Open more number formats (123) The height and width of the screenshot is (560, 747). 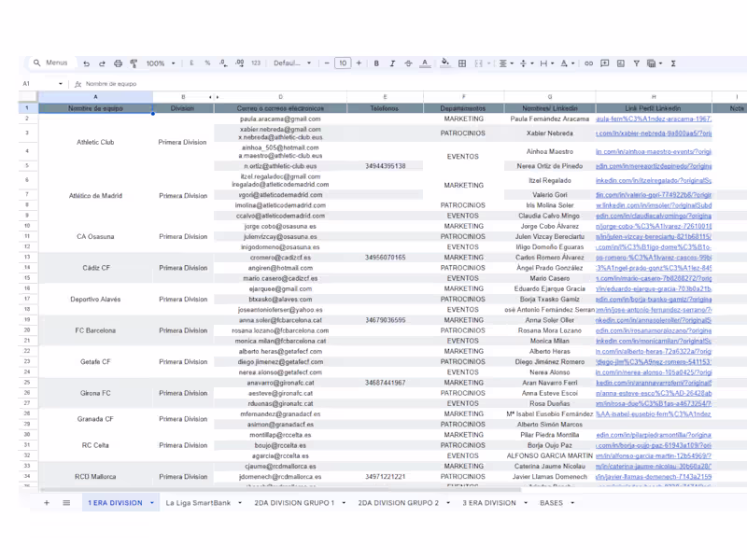256,63
